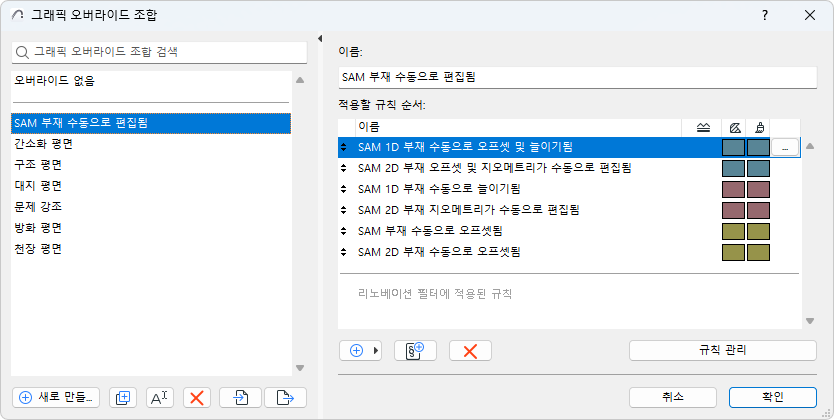Click the rules list scroll-down arrow
This screenshot has width=834, height=420.
[x=810, y=321]
